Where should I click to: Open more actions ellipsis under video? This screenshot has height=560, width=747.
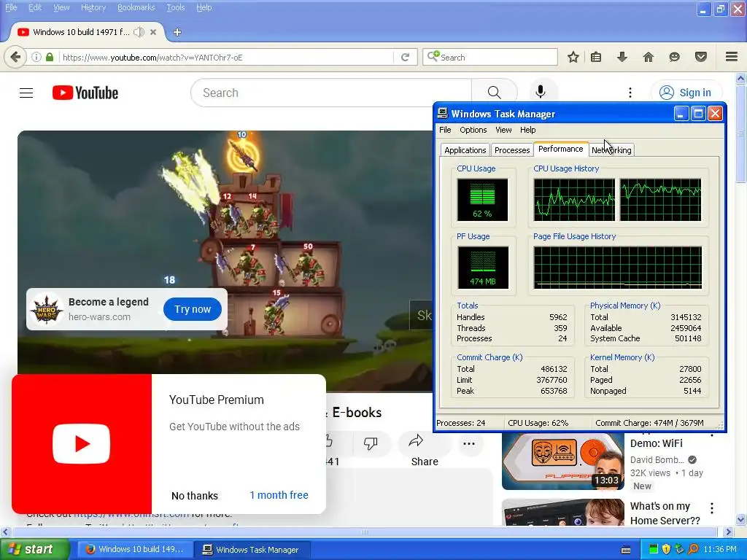[x=469, y=443]
